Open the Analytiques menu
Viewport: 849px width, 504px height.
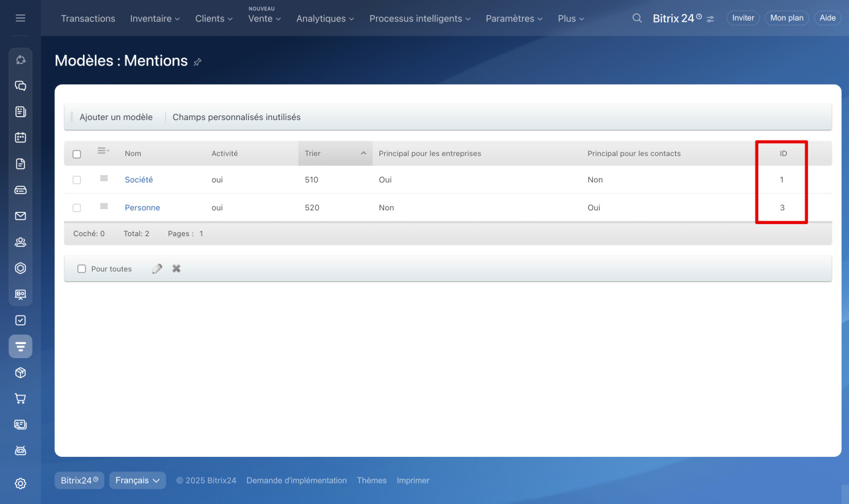[x=325, y=19]
